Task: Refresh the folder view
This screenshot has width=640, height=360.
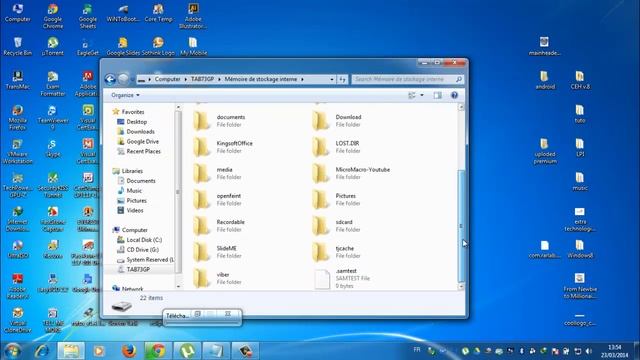Action: click(342, 79)
